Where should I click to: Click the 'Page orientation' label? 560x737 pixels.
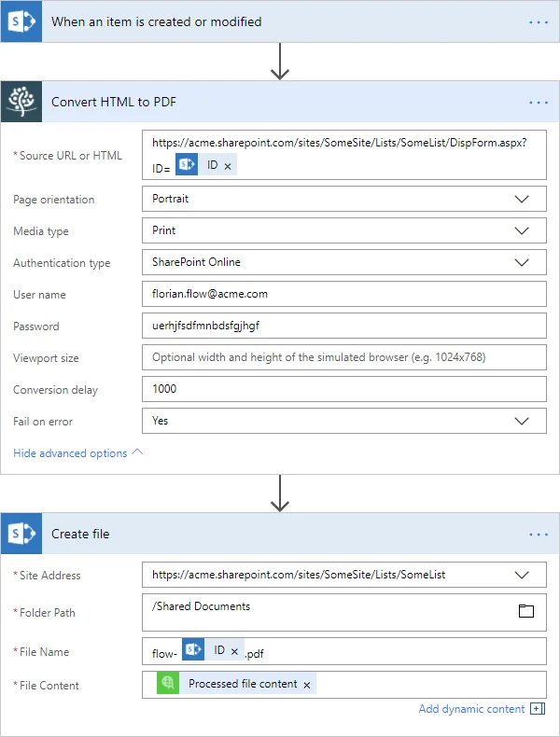tap(53, 200)
